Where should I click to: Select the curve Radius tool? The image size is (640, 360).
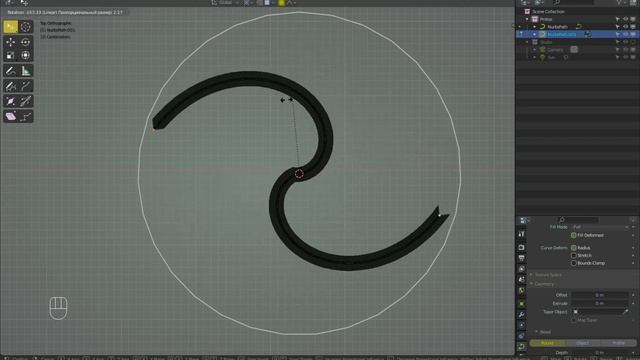11,101
